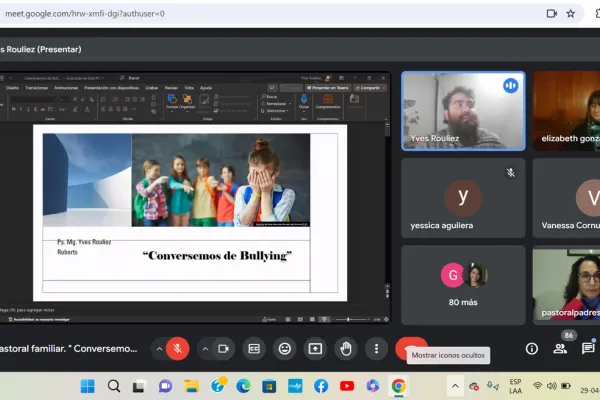Open the Formas shapes gallery

coord(172,102)
